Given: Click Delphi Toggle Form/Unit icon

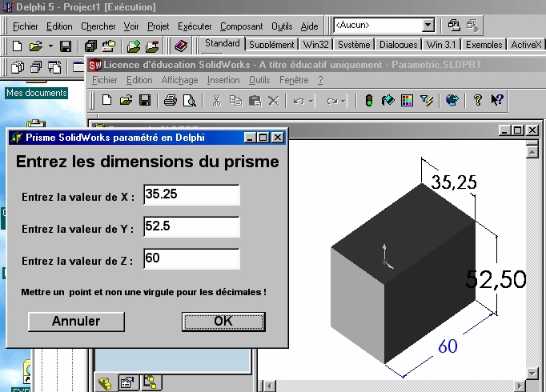Looking at the screenshot, I should [x=54, y=66].
